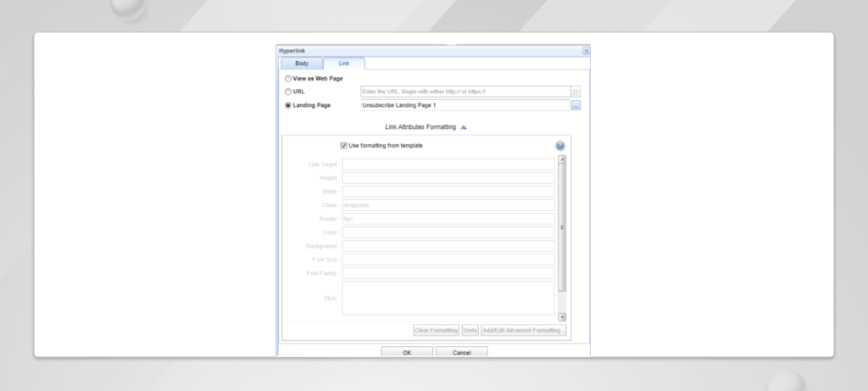The width and height of the screenshot is (868, 391).
Task: Select the Landing Page radio button
Action: coord(288,105)
